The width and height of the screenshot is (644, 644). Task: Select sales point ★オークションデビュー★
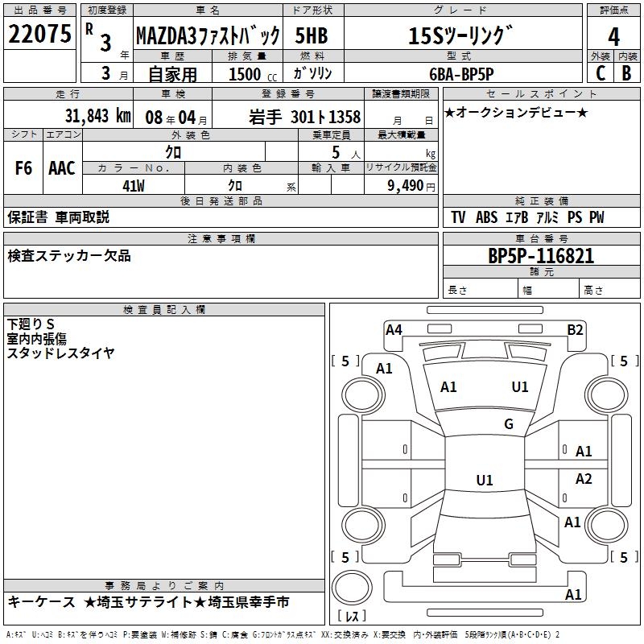[516, 112]
